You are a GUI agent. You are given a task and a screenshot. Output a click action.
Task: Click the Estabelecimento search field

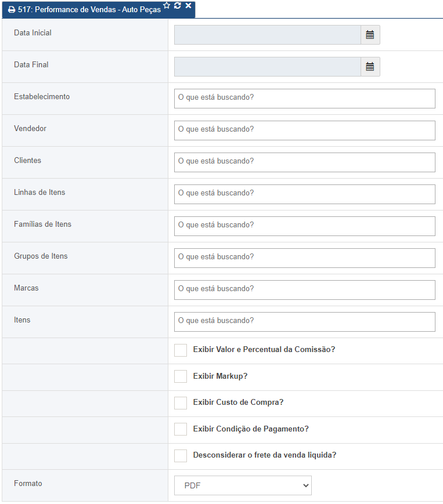pyautogui.click(x=304, y=99)
